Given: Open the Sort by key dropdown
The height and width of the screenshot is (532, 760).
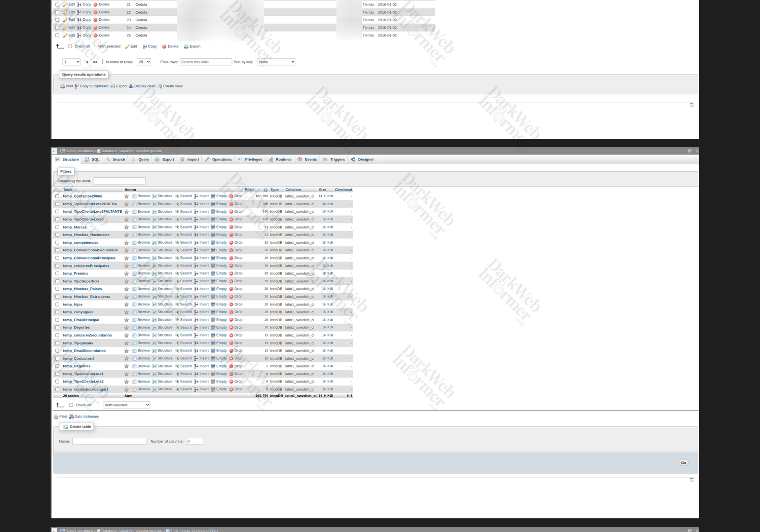Looking at the screenshot, I should (x=276, y=62).
